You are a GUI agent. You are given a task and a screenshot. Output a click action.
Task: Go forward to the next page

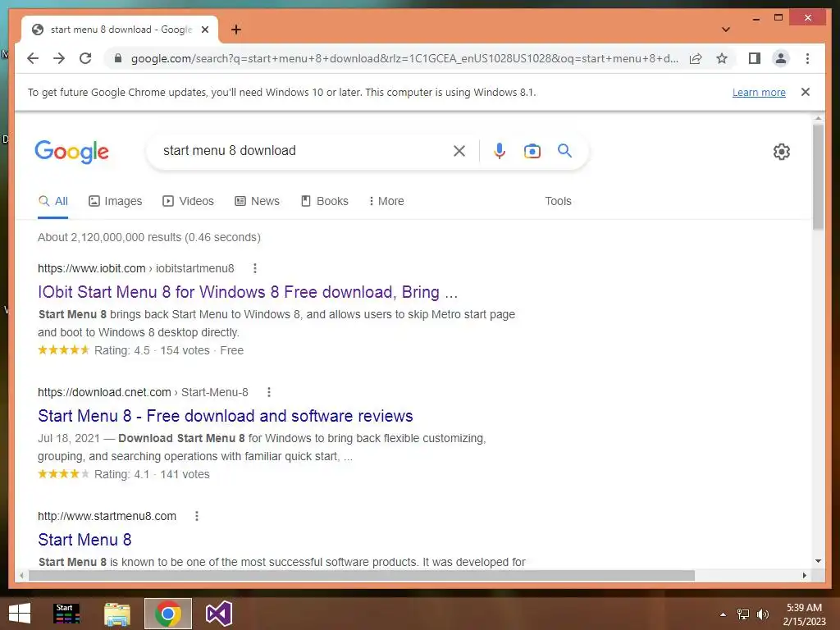pos(59,58)
